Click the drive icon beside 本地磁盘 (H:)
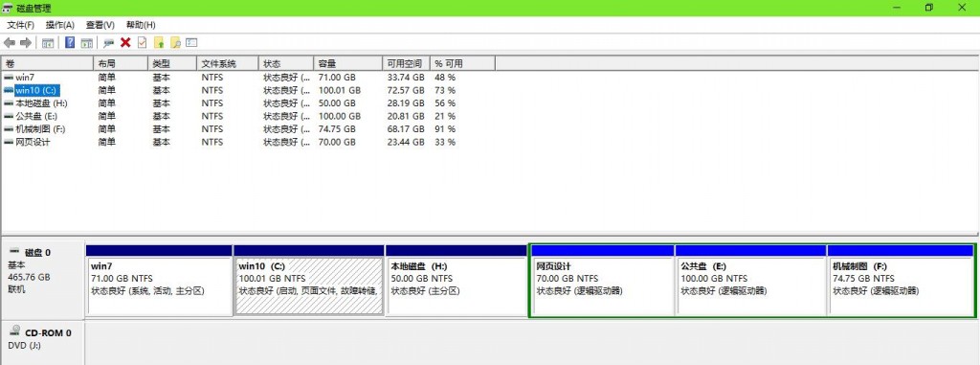Viewport: 980px width, 365px height. (x=8, y=103)
